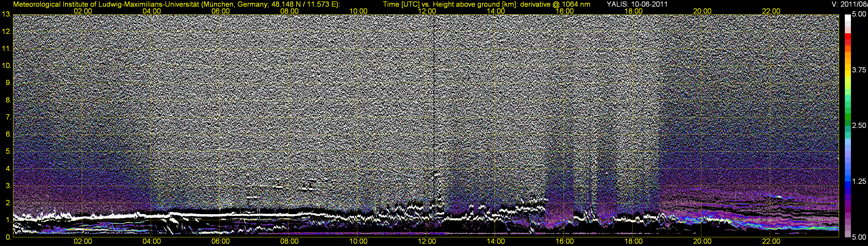Click the 16:00 label on the top time axis
Image resolution: width=868 pixels, height=246 pixels.
[x=565, y=11]
